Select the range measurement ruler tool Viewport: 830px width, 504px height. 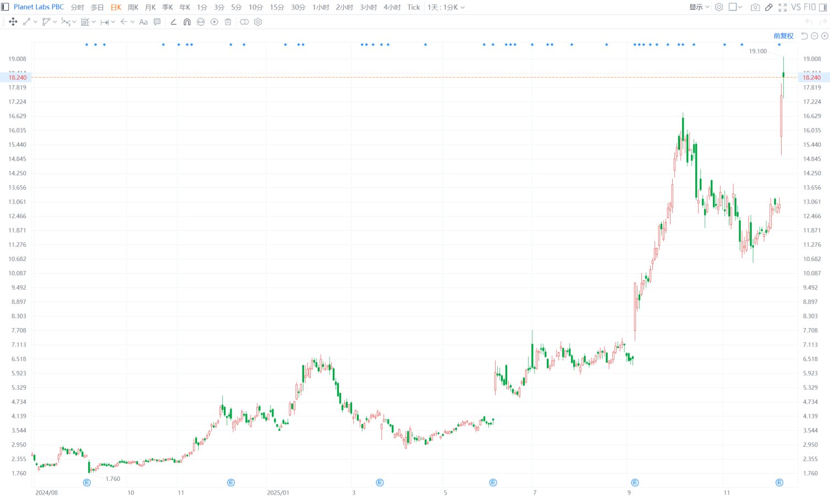105,22
